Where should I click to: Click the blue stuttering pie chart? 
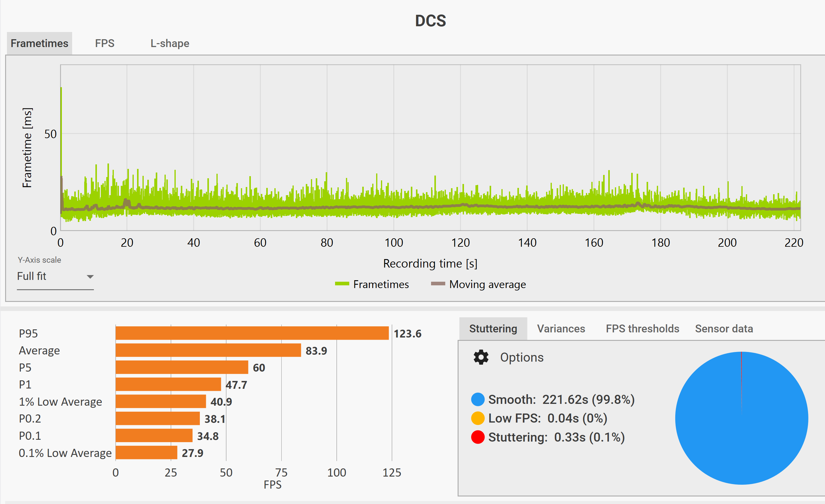click(x=741, y=418)
